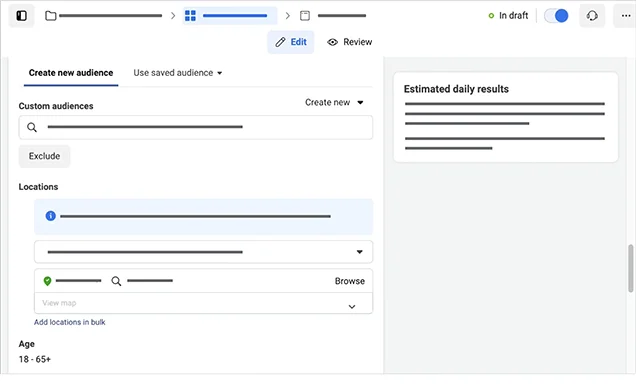Click the In draft status indicator

(508, 16)
